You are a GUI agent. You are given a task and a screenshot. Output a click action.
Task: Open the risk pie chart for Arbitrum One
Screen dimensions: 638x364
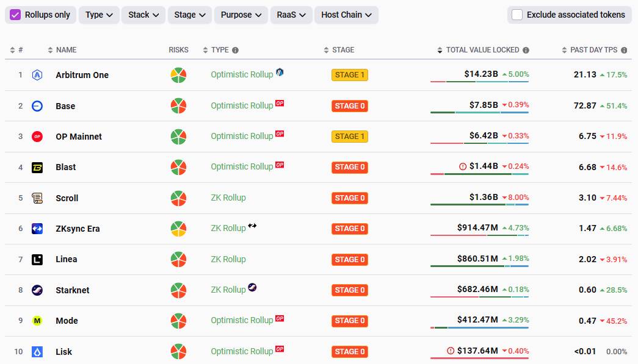pyautogui.click(x=178, y=75)
